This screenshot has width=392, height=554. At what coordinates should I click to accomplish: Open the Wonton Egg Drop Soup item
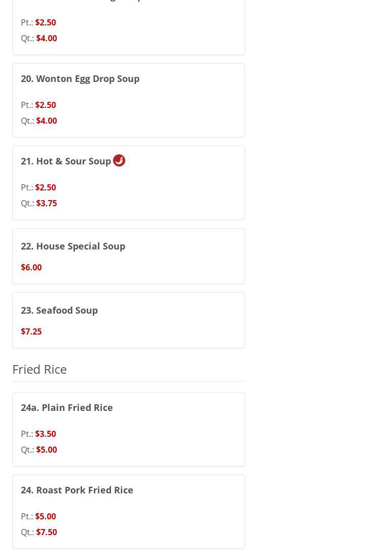tap(80, 79)
